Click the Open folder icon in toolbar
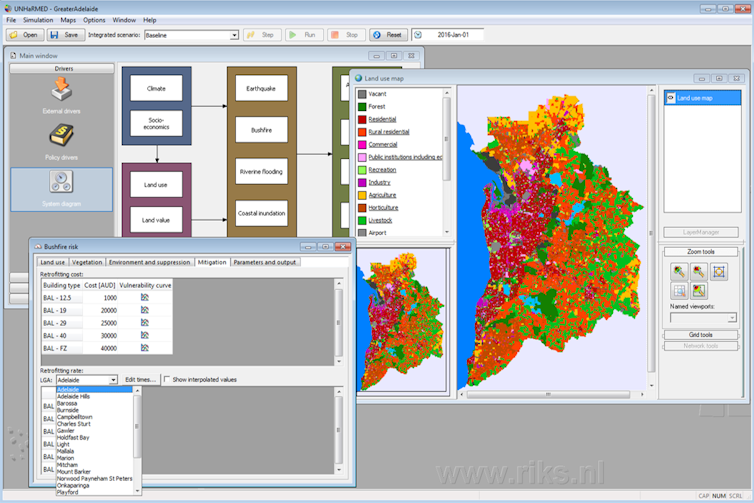The width and height of the screenshot is (754, 503). tap(14, 35)
